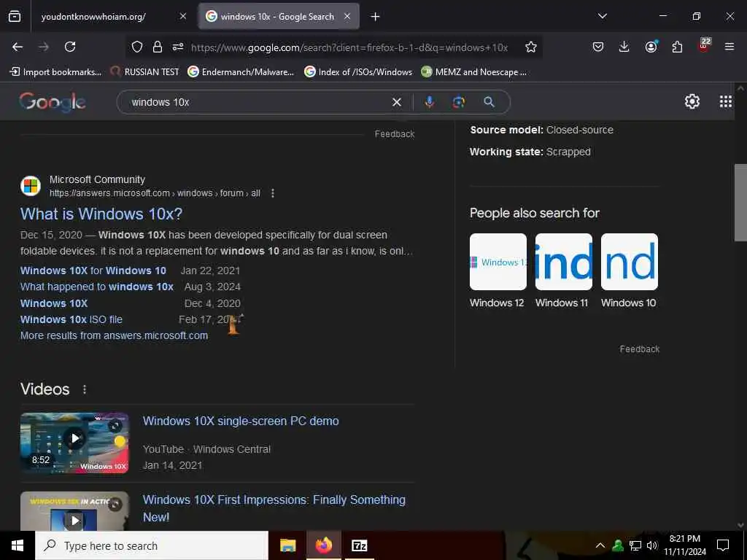Open Google apps grid
This screenshot has height=560, width=747.
pos(726,101)
